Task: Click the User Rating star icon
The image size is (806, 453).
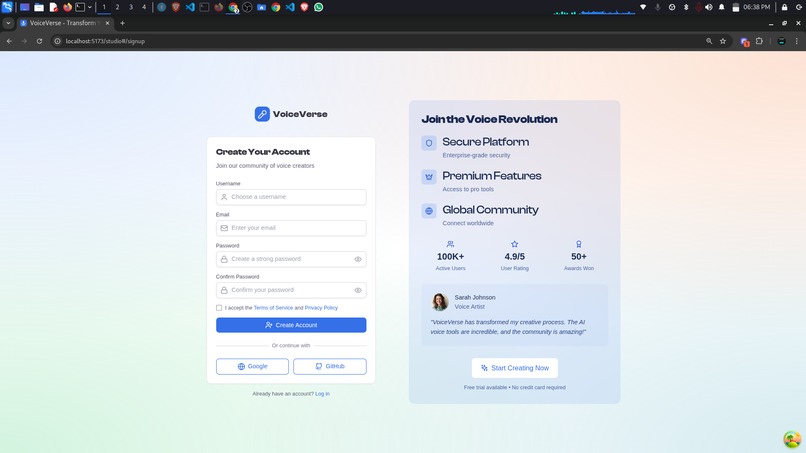Action: (x=515, y=244)
